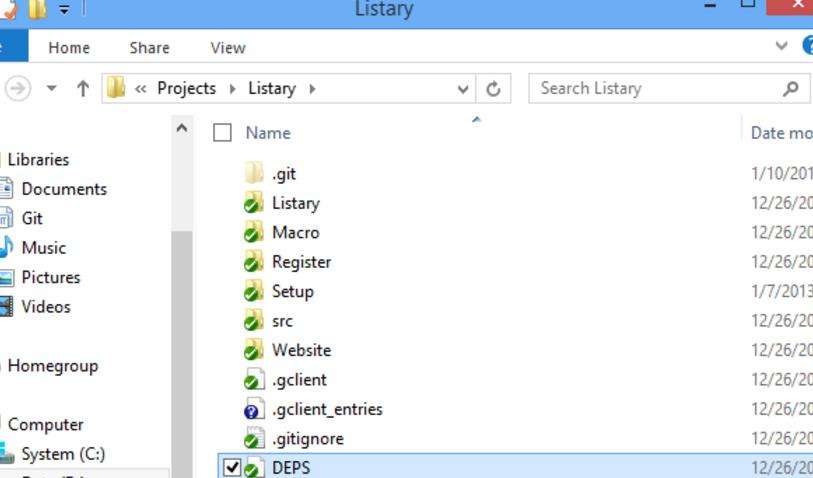Click the Website folder name
Screen dimensions: 813x478
coord(302,350)
